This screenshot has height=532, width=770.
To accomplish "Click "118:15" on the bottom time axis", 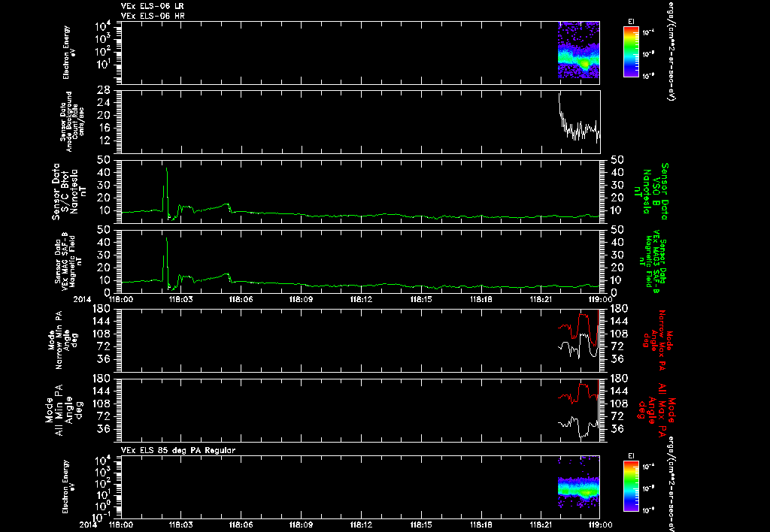I will [x=421, y=524].
